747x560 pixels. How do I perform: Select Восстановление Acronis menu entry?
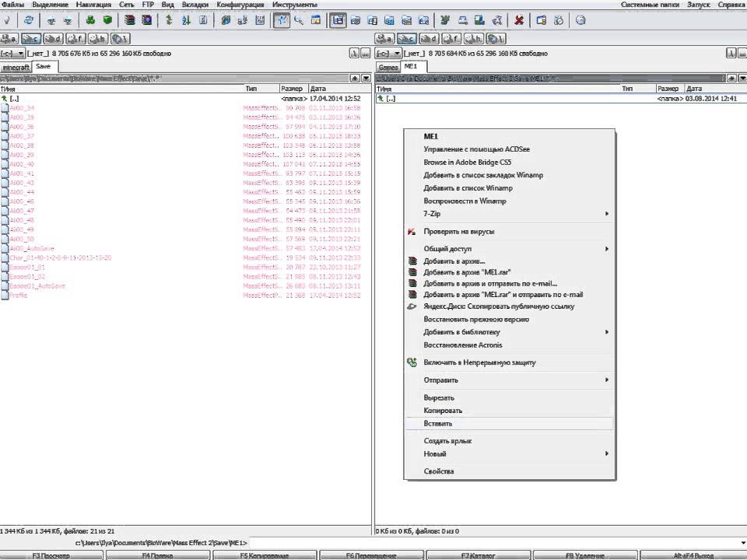510,345
